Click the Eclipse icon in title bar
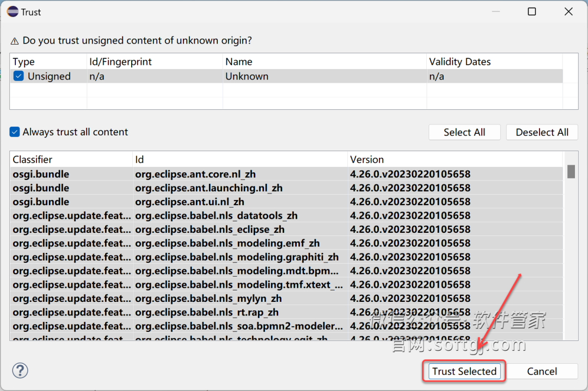The image size is (588, 391). (x=13, y=11)
